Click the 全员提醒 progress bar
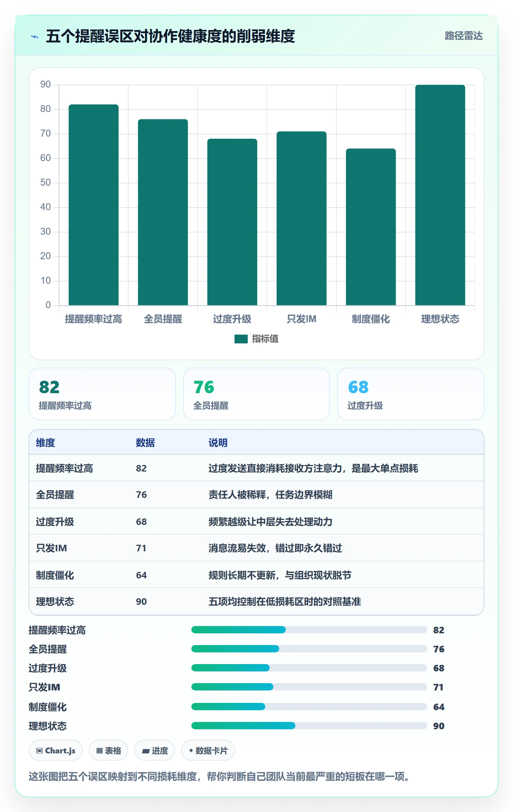Screen dimensions: 513x812 tap(309, 649)
